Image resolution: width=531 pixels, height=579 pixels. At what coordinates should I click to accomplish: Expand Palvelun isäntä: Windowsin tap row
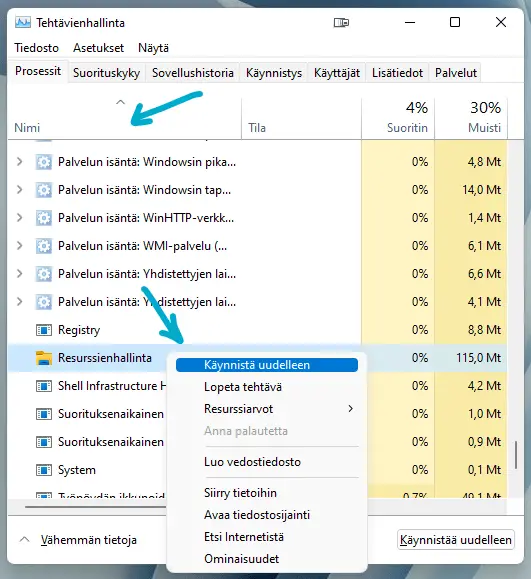pos(20,190)
